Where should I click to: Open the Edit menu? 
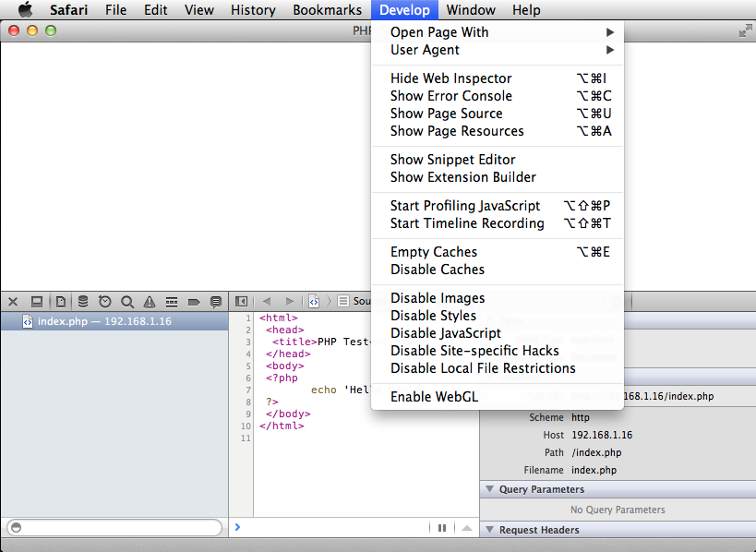pyautogui.click(x=155, y=9)
